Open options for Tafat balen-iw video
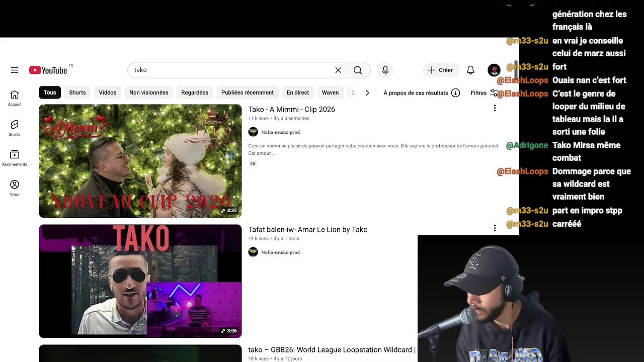 [x=495, y=228]
